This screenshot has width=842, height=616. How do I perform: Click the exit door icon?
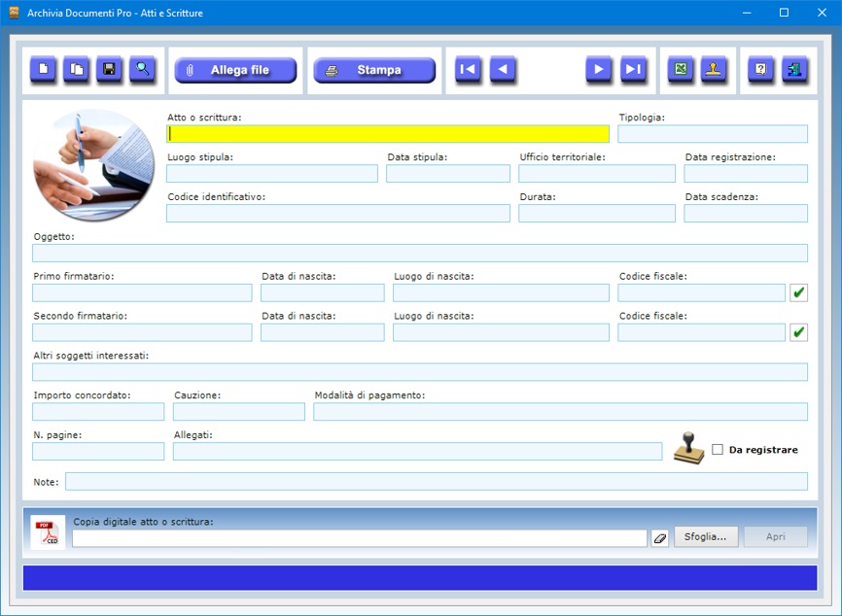pos(794,69)
